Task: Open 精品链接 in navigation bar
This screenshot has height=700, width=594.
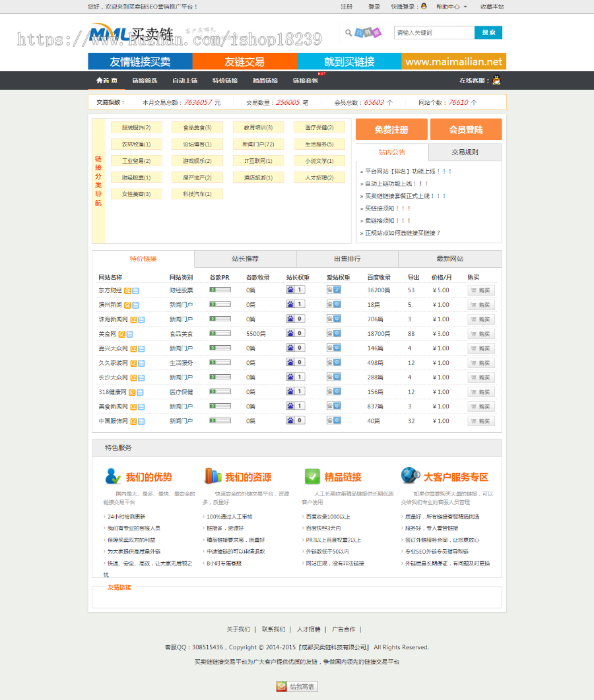Action: click(265, 80)
